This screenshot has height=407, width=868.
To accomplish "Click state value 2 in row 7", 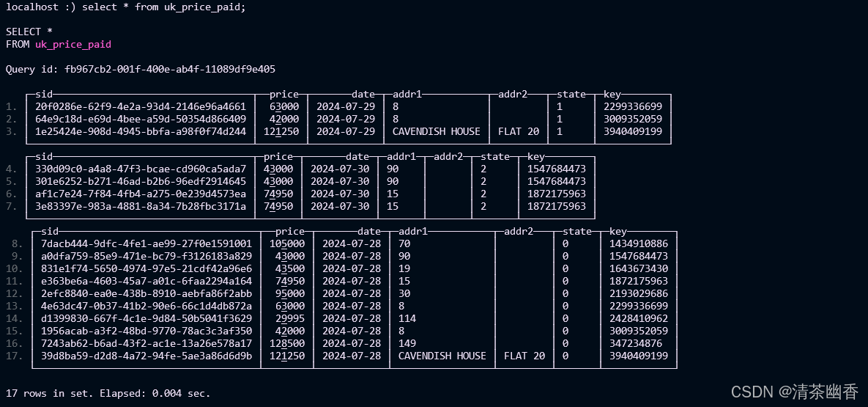I will tap(483, 206).
